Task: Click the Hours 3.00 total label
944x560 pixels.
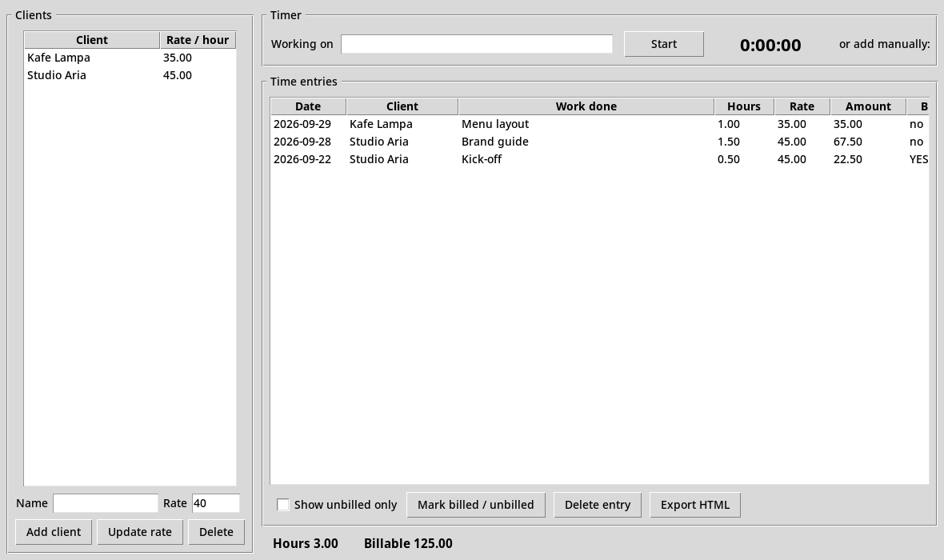Action: pyautogui.click(x=306, y=543)
